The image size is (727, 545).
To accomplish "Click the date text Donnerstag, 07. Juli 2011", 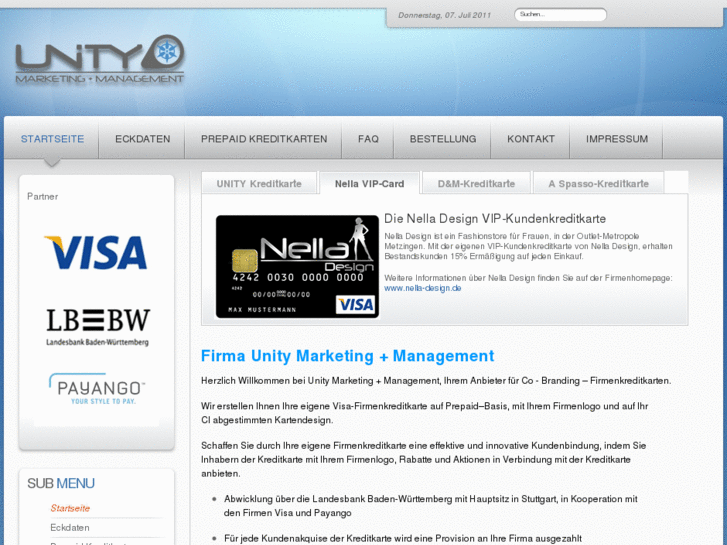I will [x=444, y=15].
